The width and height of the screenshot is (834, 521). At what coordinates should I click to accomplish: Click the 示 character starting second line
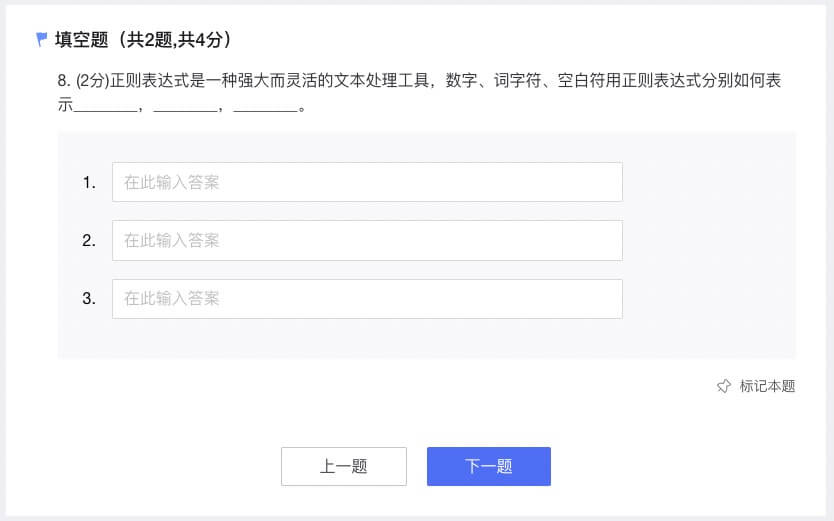(65, 105)
